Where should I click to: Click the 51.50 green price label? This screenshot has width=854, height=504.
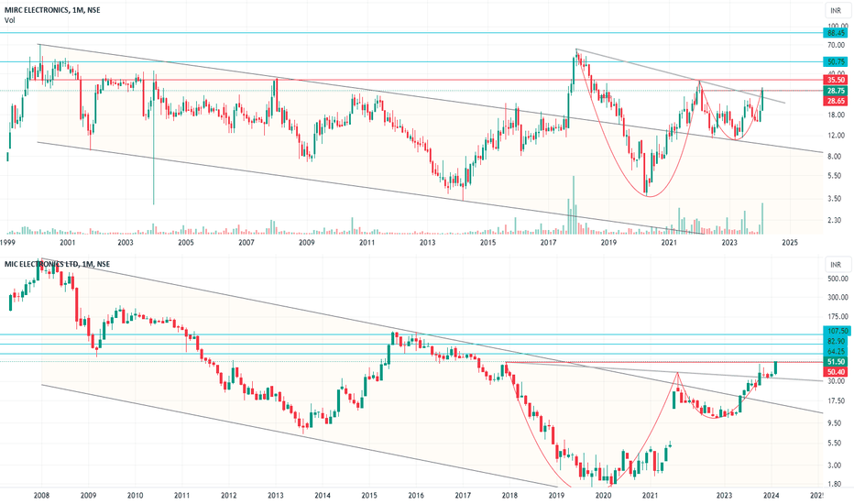click(x=836, y=362)
